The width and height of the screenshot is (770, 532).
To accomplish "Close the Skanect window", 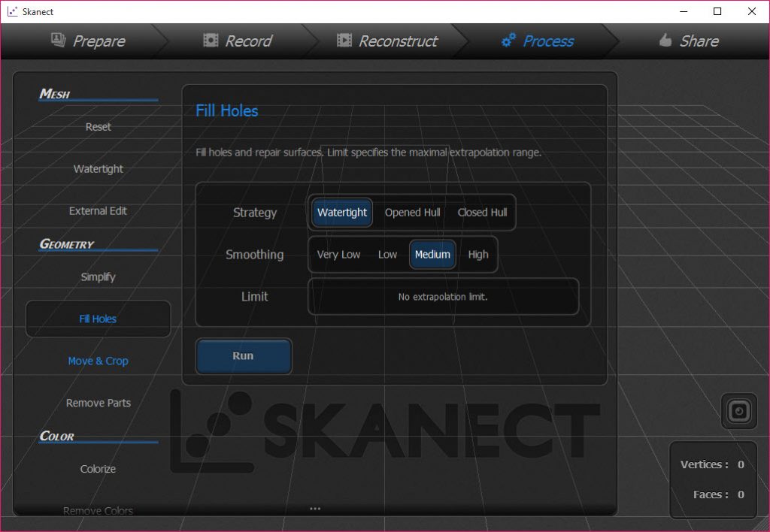I will pos(752,11).
